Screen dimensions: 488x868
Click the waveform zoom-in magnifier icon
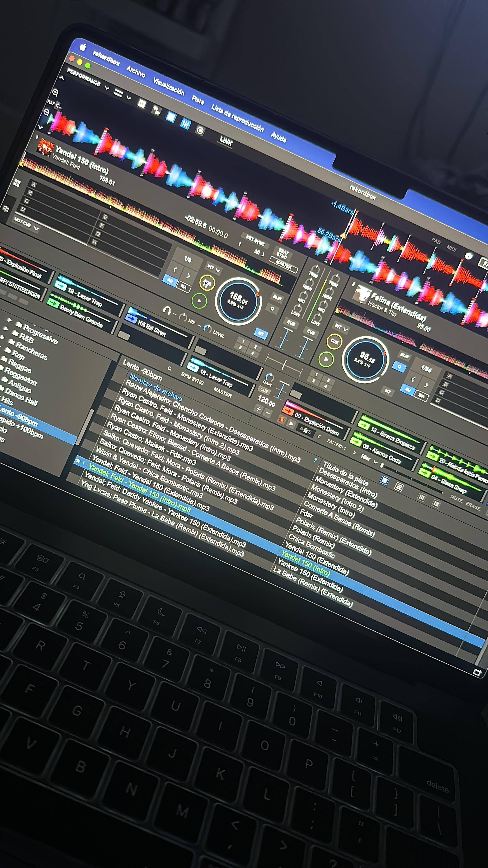pos(55,92)
